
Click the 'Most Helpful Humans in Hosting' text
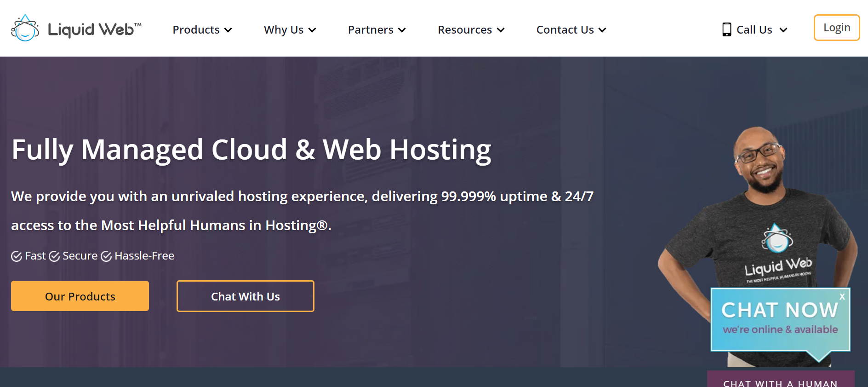(x=209, y=225)
